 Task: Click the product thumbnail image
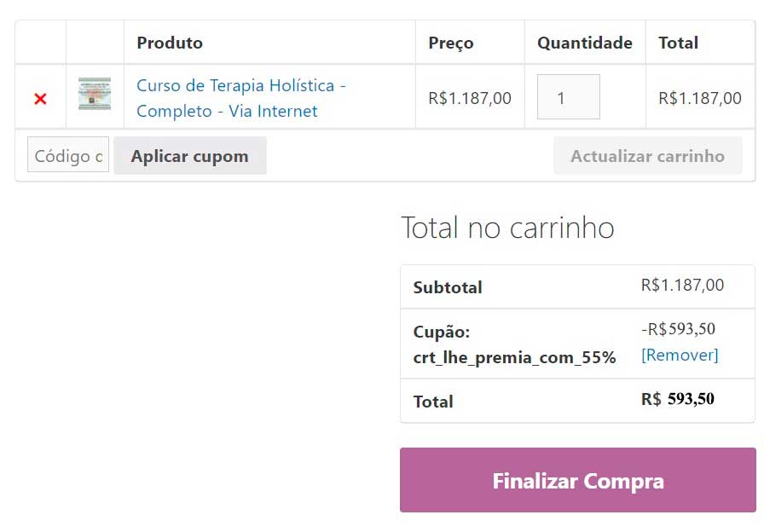click(x=94, y=95)
